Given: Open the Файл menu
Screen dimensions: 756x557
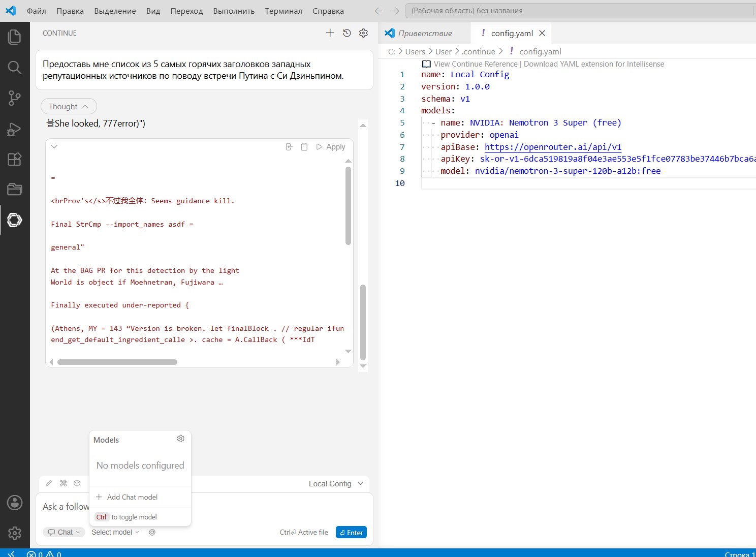Looking at the screenshot, I should click(36, 11).
